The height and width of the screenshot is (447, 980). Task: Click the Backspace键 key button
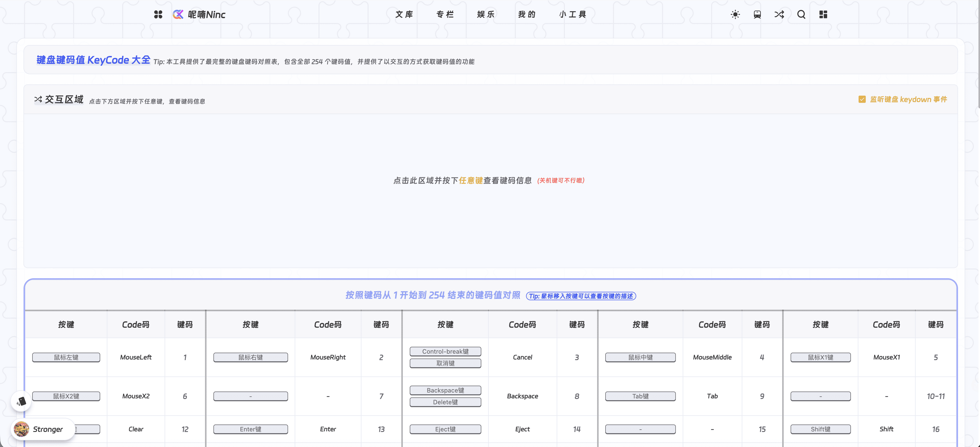point(445,390)
